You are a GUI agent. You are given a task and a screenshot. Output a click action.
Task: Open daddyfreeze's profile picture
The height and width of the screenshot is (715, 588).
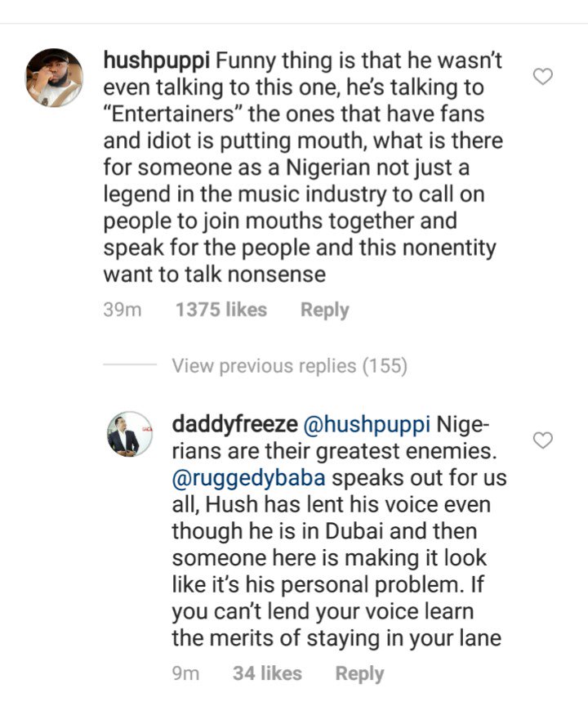pyautogui.click(x=129, y=436)
